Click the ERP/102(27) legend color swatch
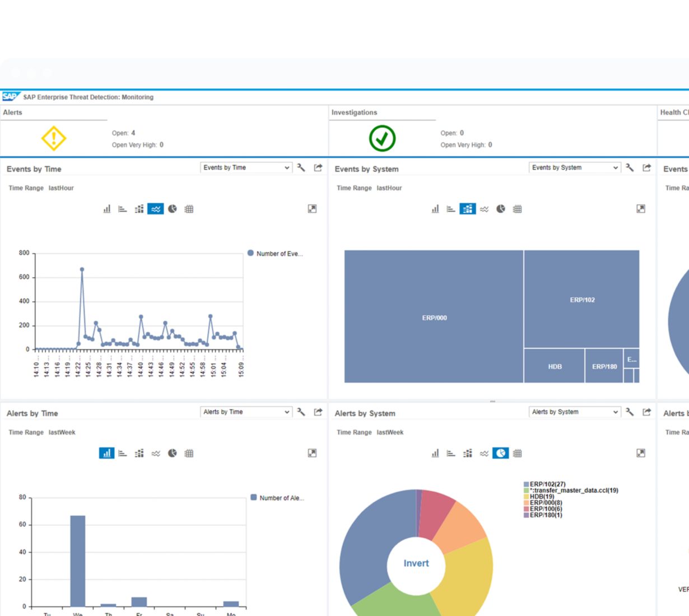 pyautogui.click(x=526, y=484)
